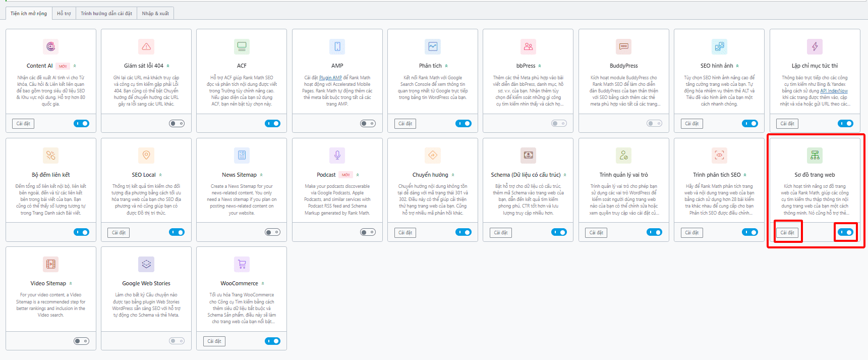The width and height of the screenshot is (868, 360).
Task: Turn off Trình phân tích SEO toggle
Action: click(x=750, y=232)
